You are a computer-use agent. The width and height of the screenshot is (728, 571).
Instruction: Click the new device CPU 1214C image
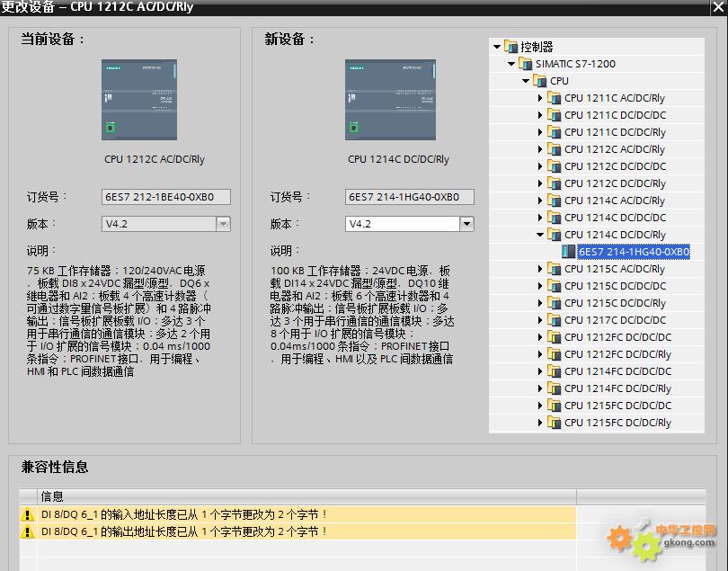pos(390,100)
